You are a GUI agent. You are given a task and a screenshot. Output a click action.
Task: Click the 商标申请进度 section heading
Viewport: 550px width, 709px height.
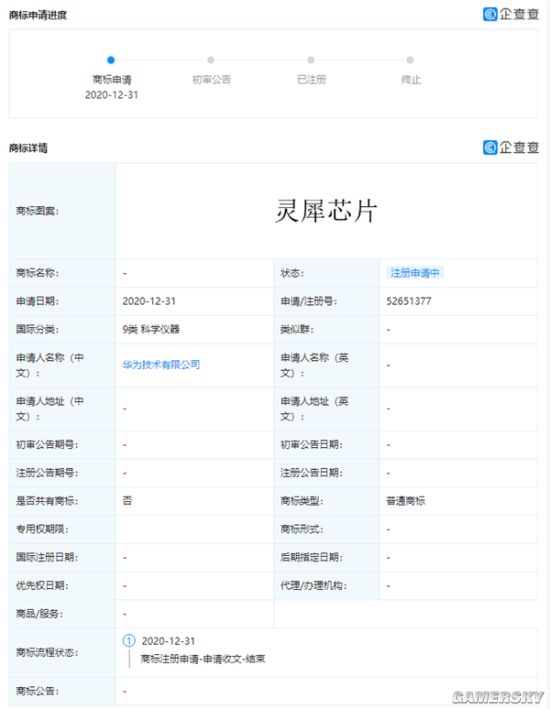[x=38, y=15]
